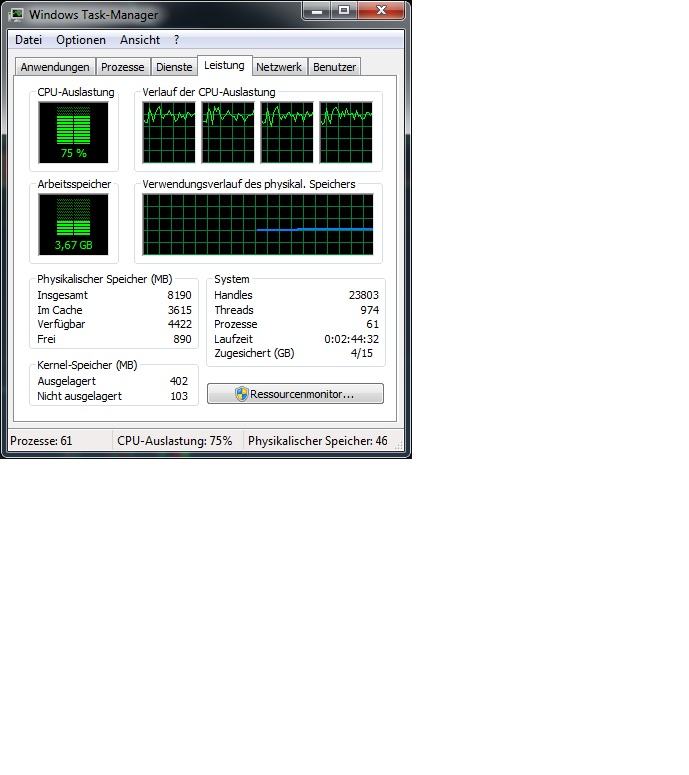Close the Windows Task-Manager window
This screenshot has width=689, height=775.
pyautogui.click(x=382, y=10)
